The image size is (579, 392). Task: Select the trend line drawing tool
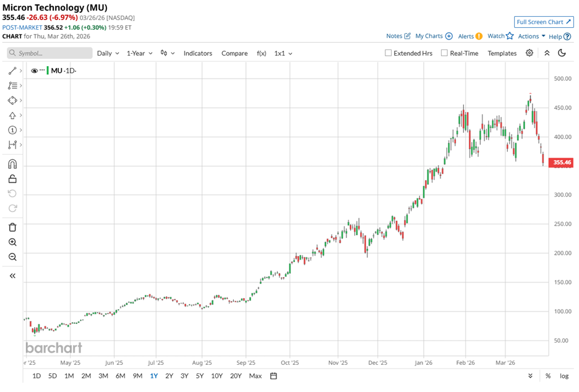12,71
